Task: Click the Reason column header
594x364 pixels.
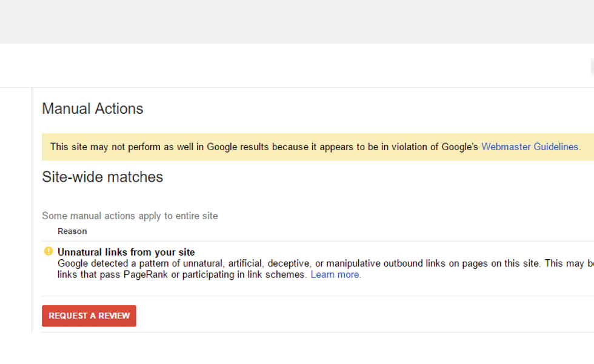Action: coord(72,231)
